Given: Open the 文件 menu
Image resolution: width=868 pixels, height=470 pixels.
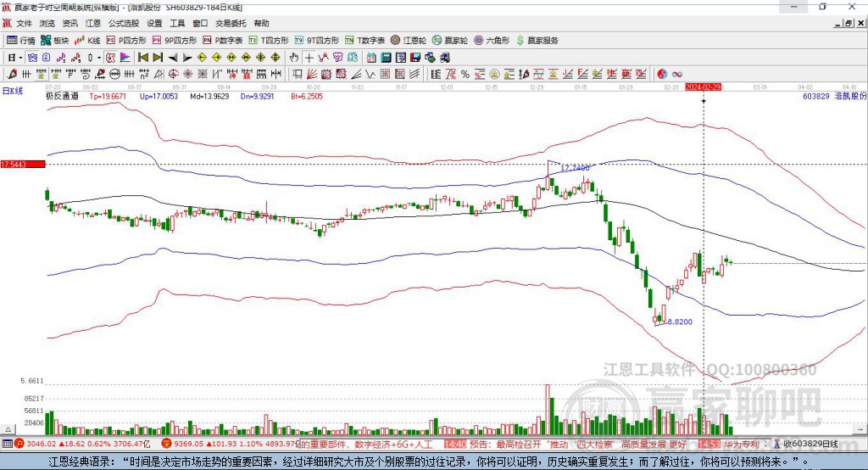Looking at the screenshot, I should pos(25,23).
